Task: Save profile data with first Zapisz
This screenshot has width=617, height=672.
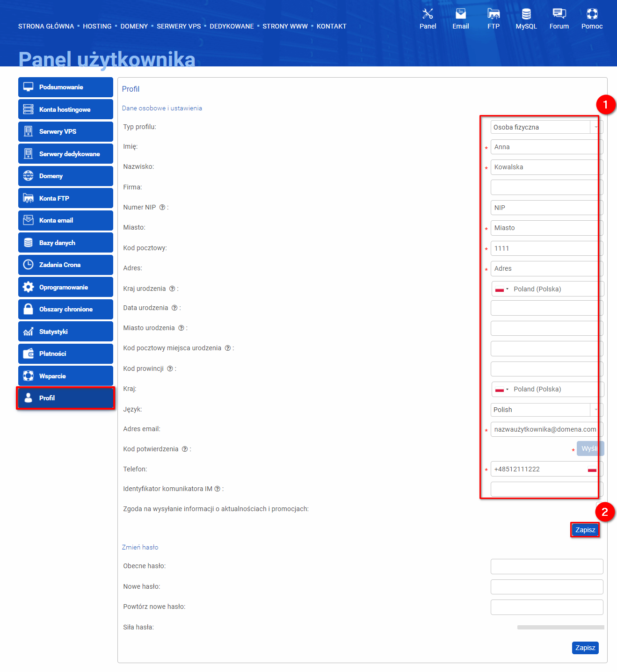Action: point(585,530)
